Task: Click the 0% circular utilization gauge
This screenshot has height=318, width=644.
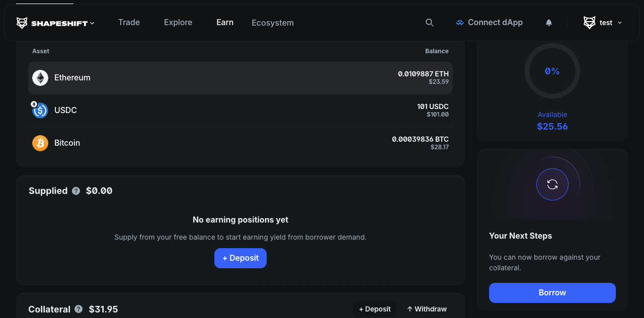Action: (552, 71)
